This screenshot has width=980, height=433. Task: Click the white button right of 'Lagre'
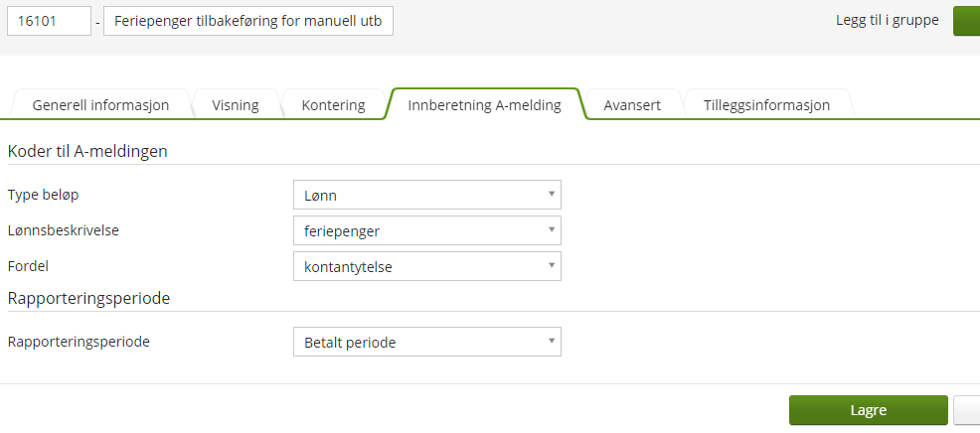[x=967, y=410]
